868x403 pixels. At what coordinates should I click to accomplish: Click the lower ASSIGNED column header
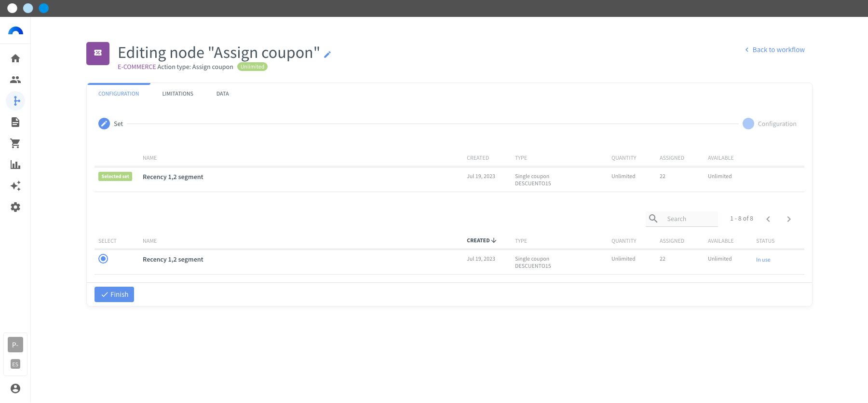coord(672,241)
